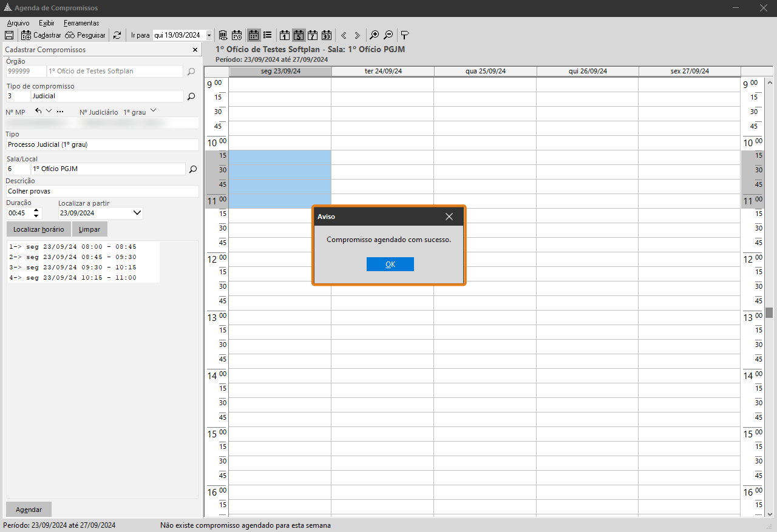Image resolution: width=777 pixels, height=532 pixels.
Task: Open the Ferramentas menu
Action: [x=81, y=23]
